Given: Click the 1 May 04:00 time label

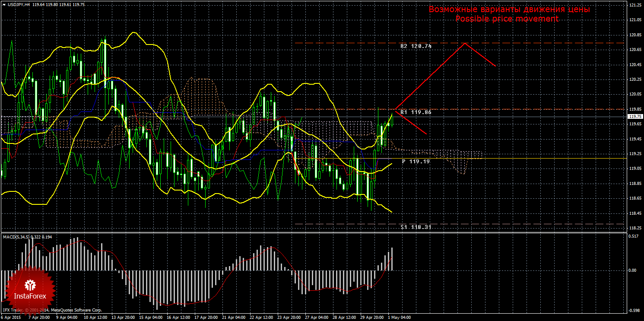Looking at the screenshot, I should point(399,318).
